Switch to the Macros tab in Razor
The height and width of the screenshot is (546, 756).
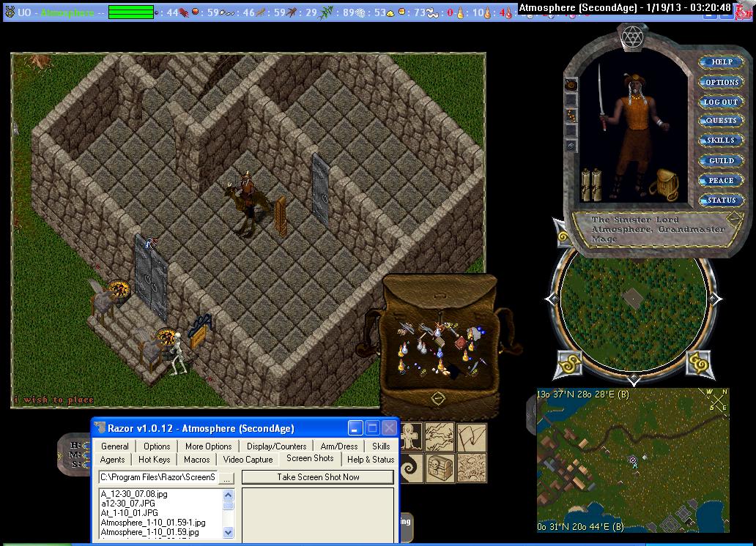coord(197,460)
